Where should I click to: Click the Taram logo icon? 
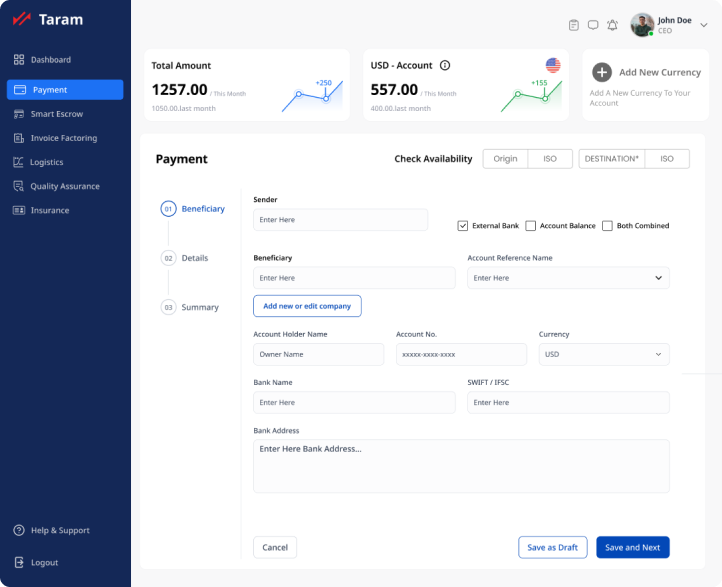pyautogui.click(x=21, y=19)
